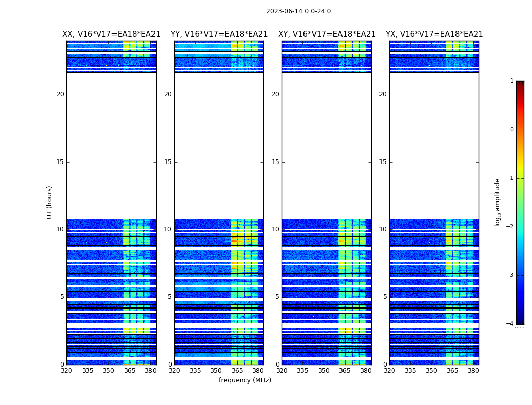Select the YY polarization panel title
Viewport: 532px width, 405px height.
tap(219, 34)
